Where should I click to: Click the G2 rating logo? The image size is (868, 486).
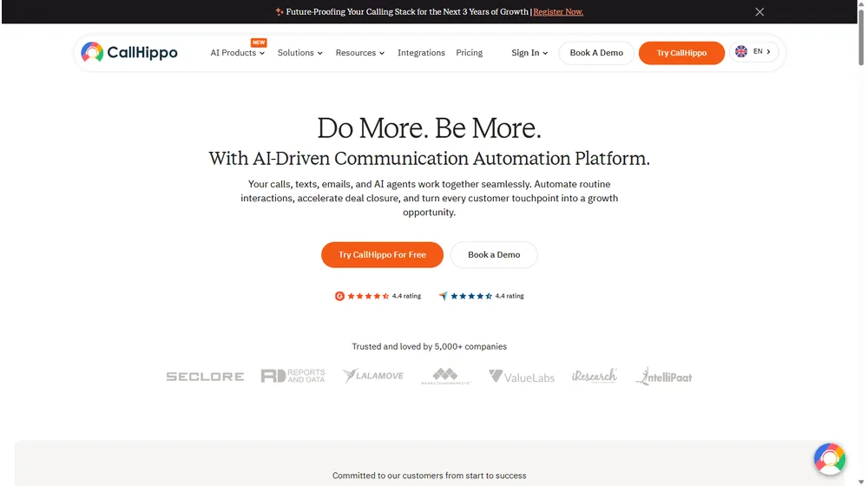tap(339, 296)
